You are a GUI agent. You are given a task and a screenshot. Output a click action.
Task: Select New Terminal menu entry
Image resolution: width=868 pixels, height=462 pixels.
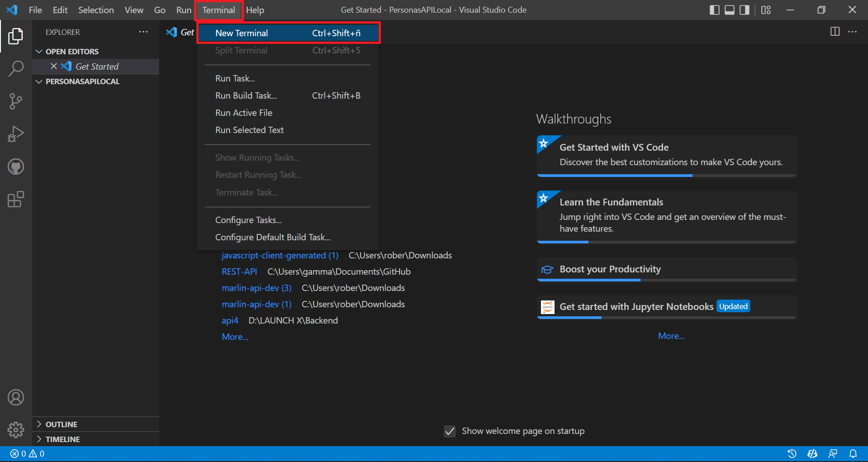tap(288, 33)
